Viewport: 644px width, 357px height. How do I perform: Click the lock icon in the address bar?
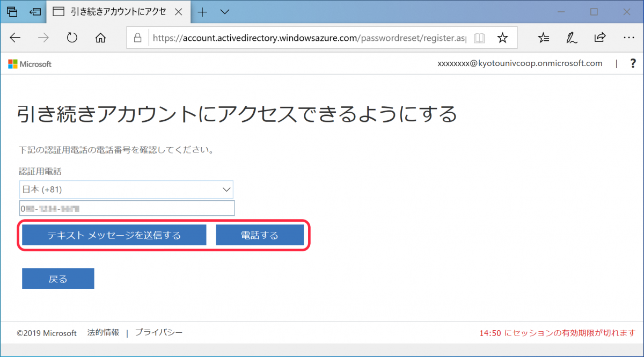[x=138, y=38]
